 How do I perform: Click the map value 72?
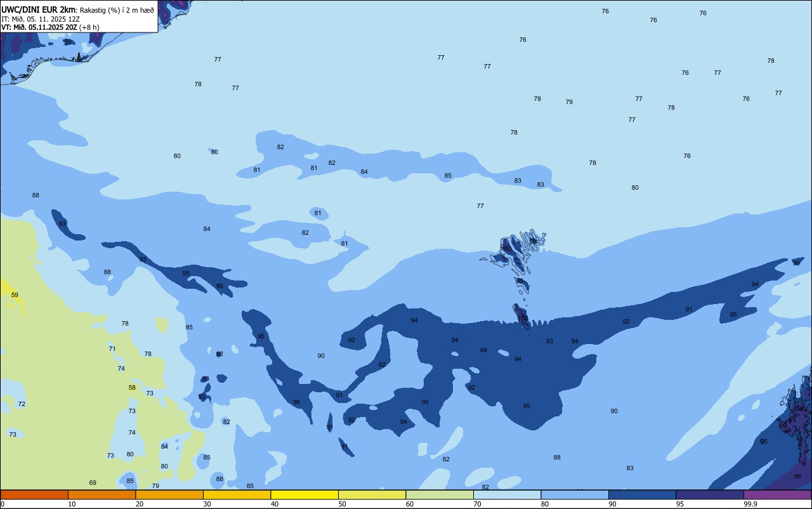(22, 404)
